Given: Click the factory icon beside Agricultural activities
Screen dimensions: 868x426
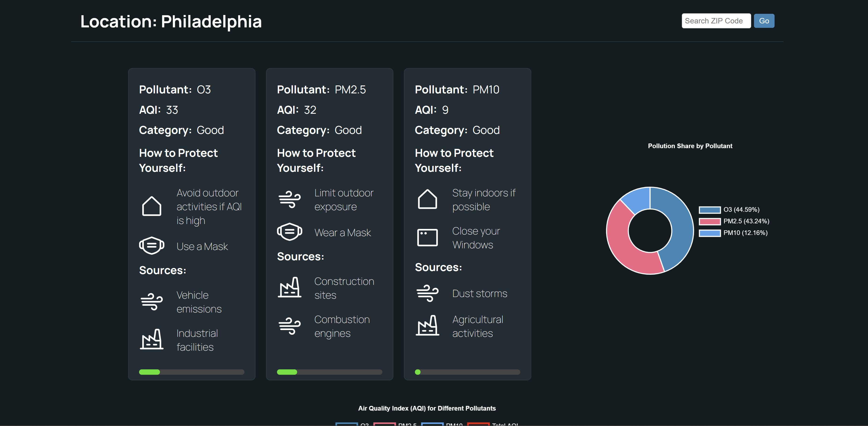Looking at the screenshot, I should pos(427,326).
